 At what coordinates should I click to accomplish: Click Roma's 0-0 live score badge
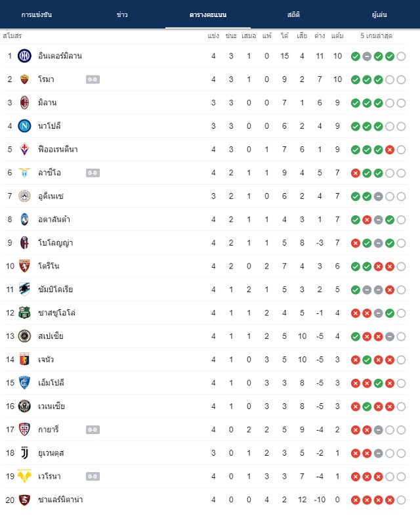coord(93,79)
